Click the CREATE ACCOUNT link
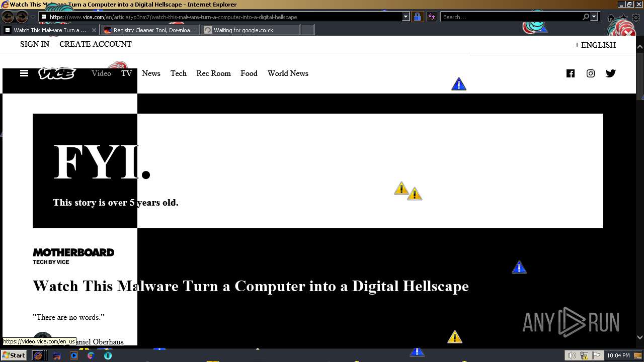Image resolution: width=644 pixels, height=362 pixels. point(96,44)
